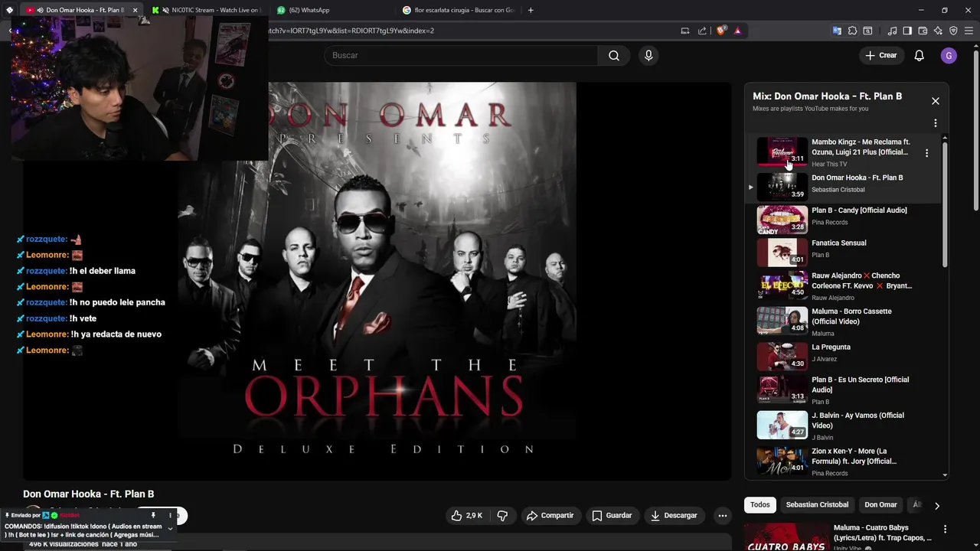Open the pinned message three-dot menu
This screenshot has width=980, height=551.
170,516
